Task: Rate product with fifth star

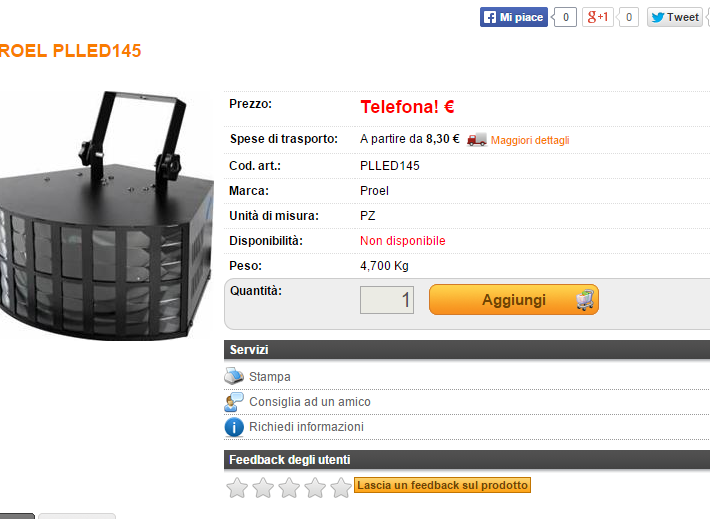Action: coord(341,488)
